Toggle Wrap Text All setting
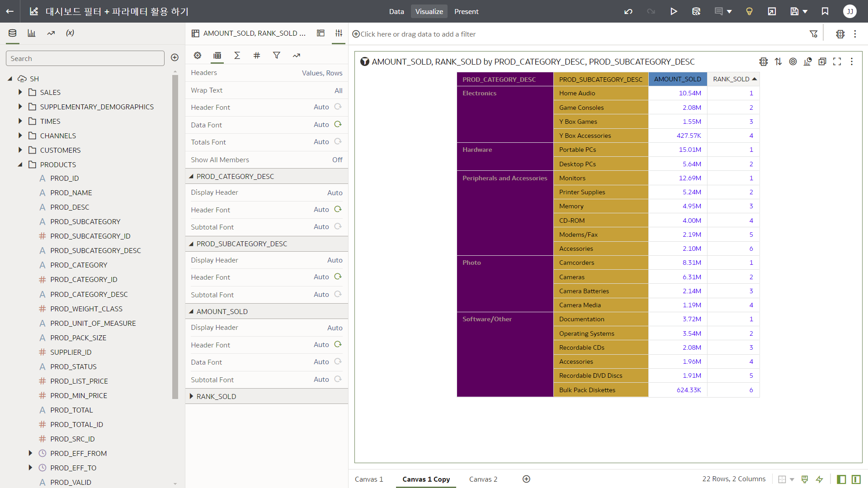 tap(338, 90)
